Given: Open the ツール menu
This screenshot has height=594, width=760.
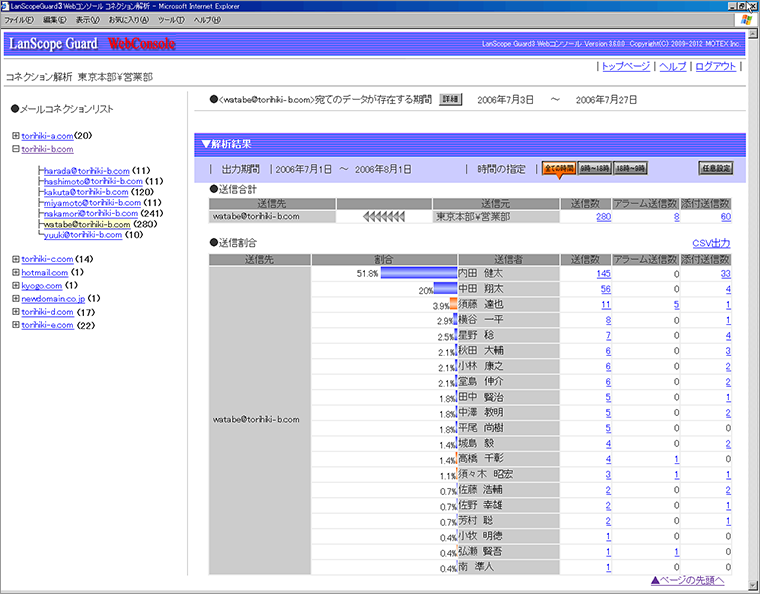Looking at the screenshot, I should click(x=171, y=20).
